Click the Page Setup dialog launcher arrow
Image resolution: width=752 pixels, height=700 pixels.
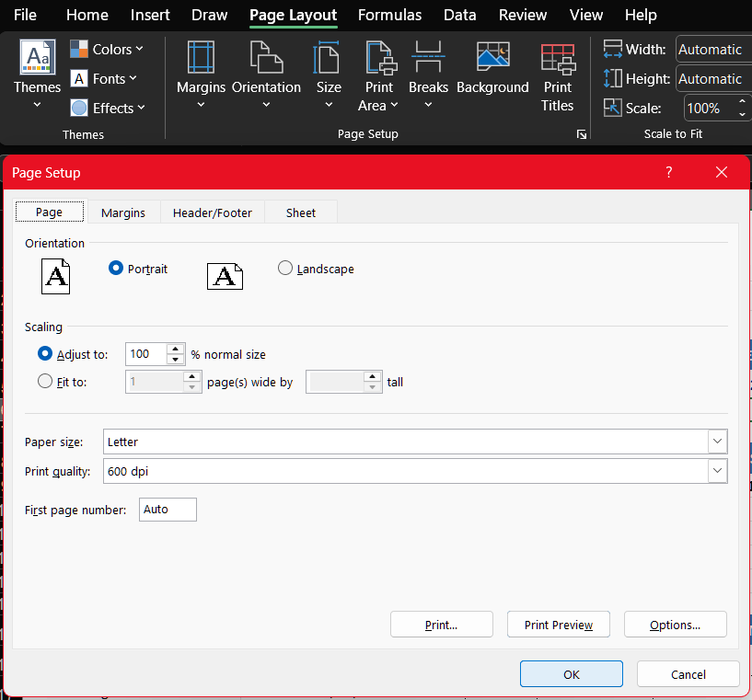(x=581, y=134)
